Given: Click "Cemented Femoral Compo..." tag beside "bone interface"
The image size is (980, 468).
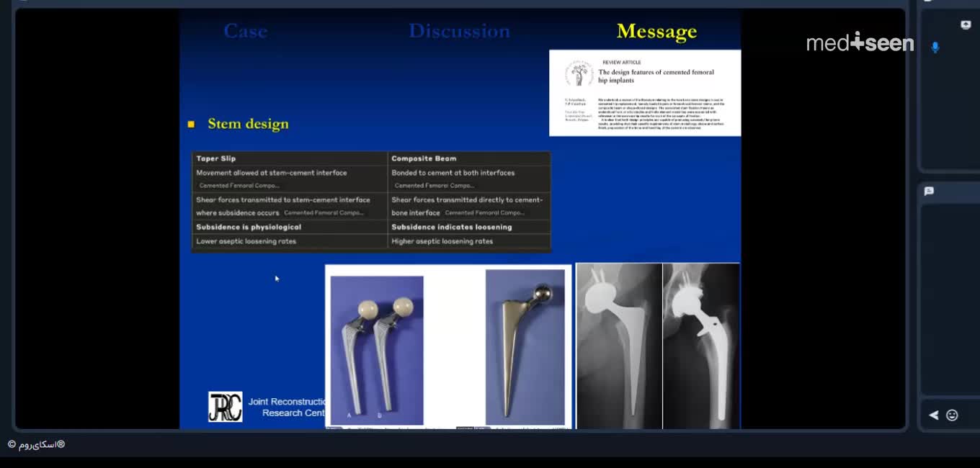Looking at the screenshot, I should [x=484, y=213].
